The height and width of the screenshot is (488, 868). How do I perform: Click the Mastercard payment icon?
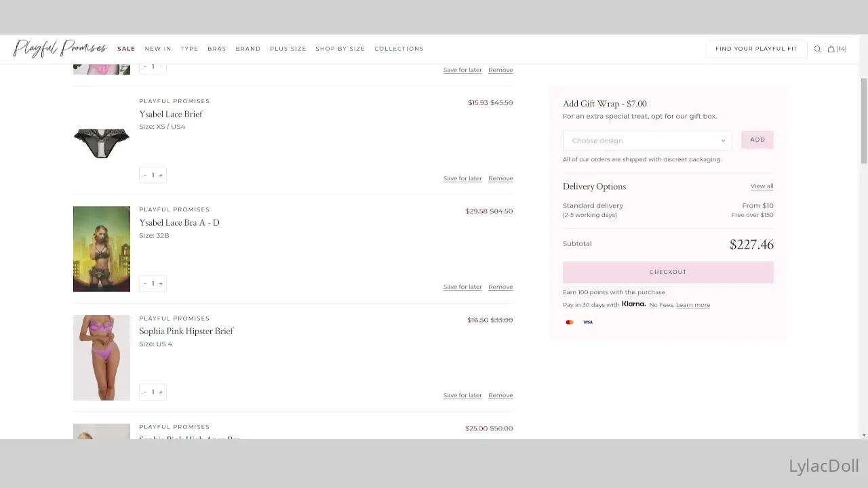(570, 322)
